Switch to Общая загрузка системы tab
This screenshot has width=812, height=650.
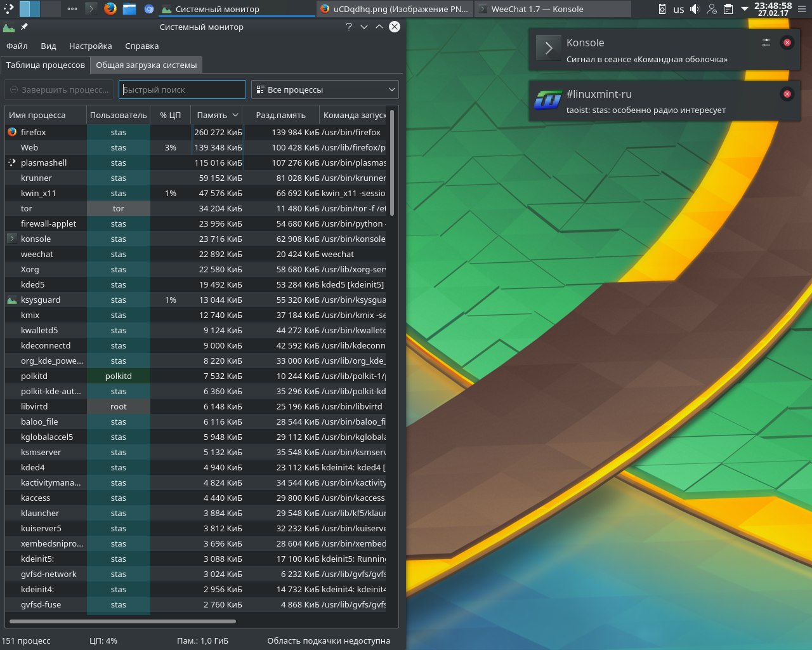coord(146,65)
